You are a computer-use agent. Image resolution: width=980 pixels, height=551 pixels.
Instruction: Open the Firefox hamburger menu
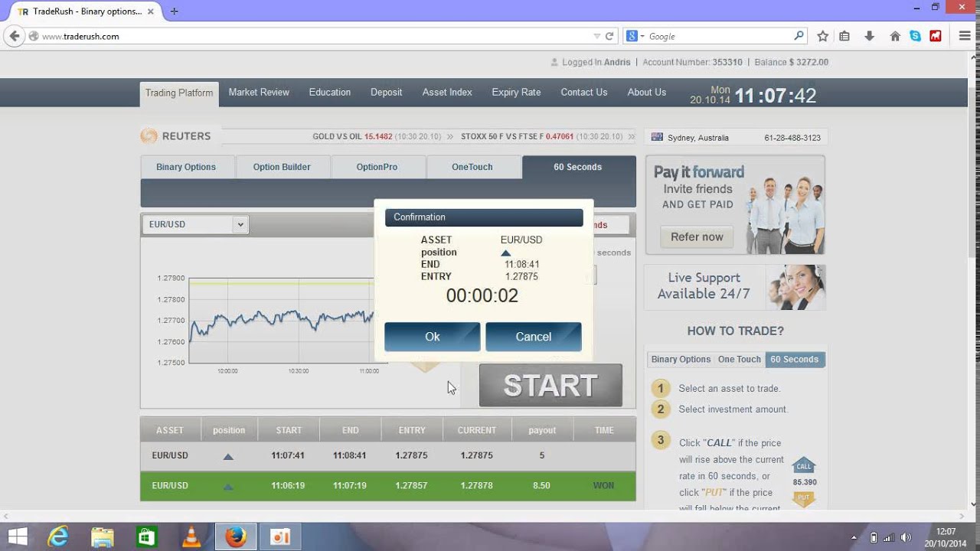pos(965,36)
